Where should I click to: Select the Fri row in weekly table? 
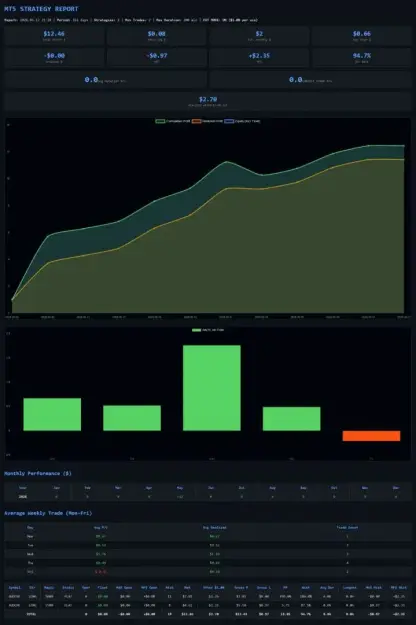pos(208,572)
